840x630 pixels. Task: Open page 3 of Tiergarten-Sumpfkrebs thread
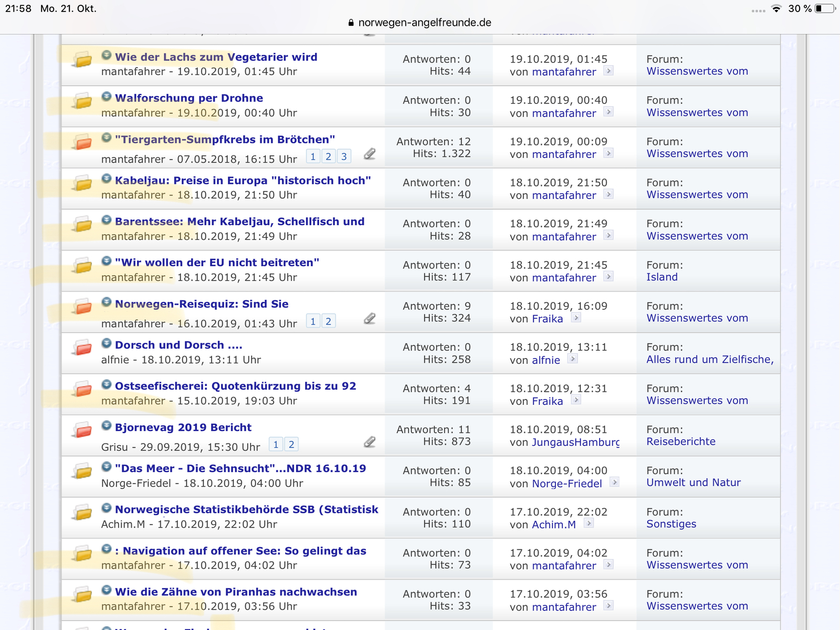tap(344, 156)
